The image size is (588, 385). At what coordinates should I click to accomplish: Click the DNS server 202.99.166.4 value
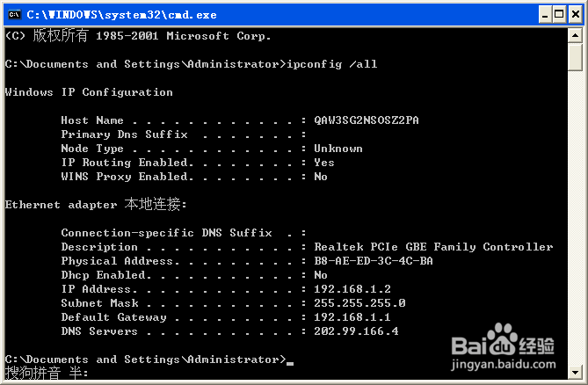pos(356,331)
